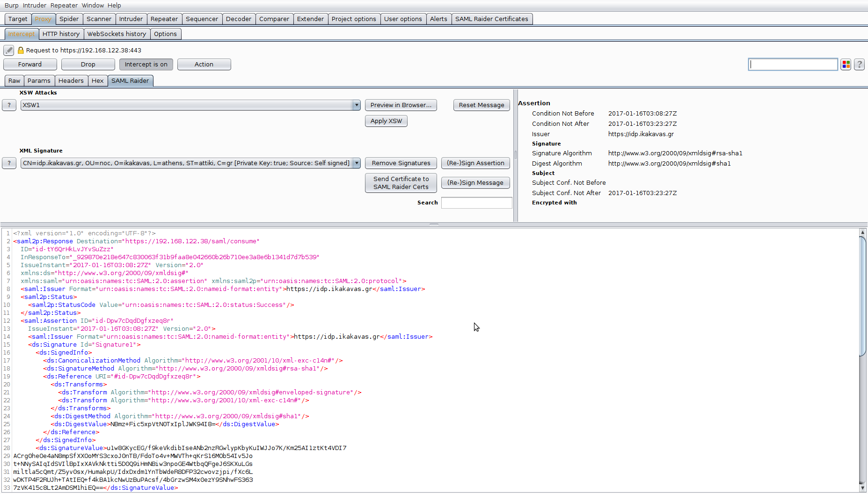Viewport: 868px width, 494px height.
Task: Click the ds:DigestValue line in XML
Action: 165,424
